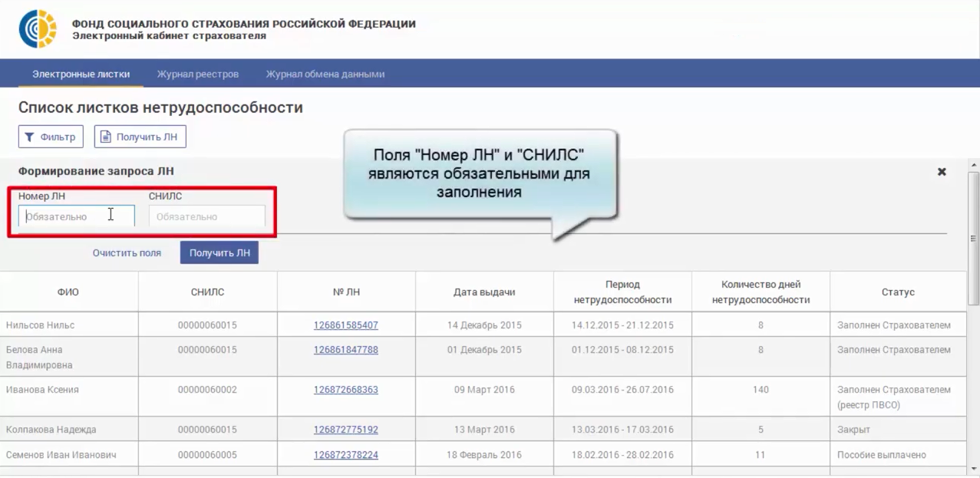Submit the blue Получить ЛН button
Image resolution: width=980 pixels, height=478 pixels.
[x=219, y=252]
